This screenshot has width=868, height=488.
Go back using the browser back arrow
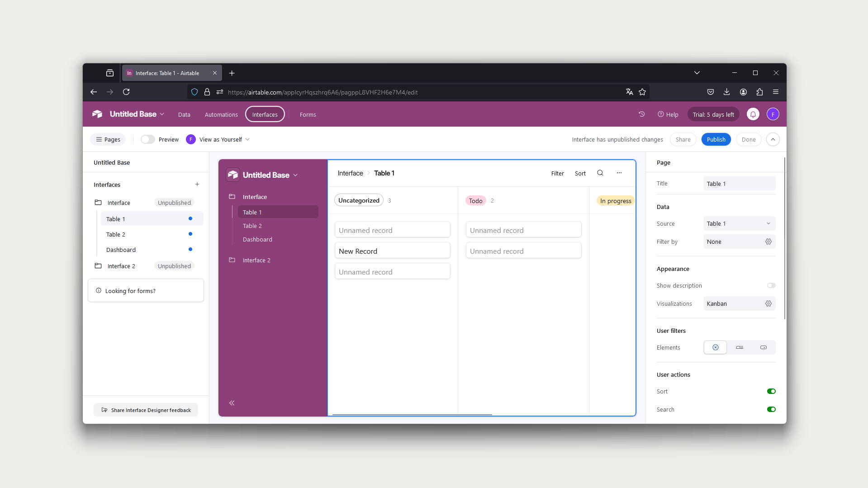(94, 92)
